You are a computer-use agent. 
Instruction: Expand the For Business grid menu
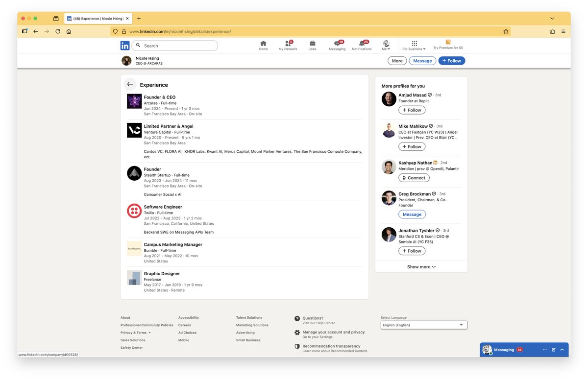click(414, 46)
